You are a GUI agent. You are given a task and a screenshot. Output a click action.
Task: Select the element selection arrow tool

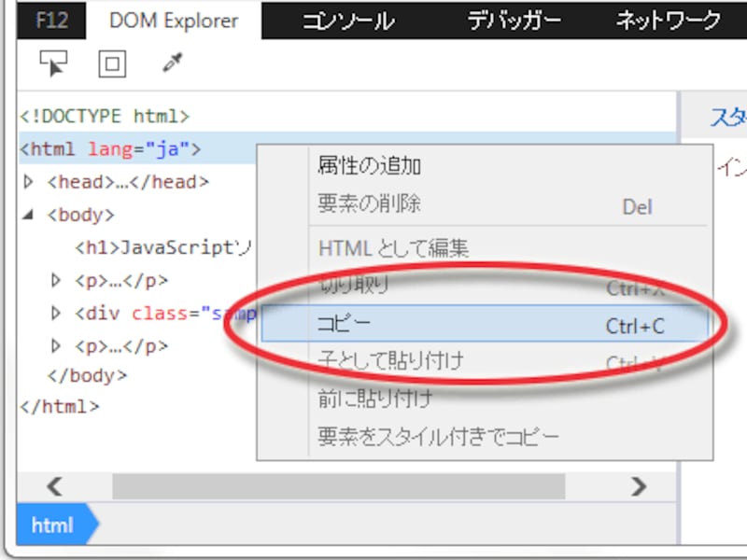point(55,65)
